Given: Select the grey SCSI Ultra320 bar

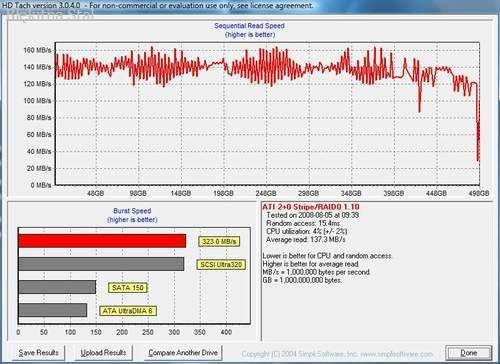Looking at the screenshot, I should pyautogui.click(x=101, y=264).
